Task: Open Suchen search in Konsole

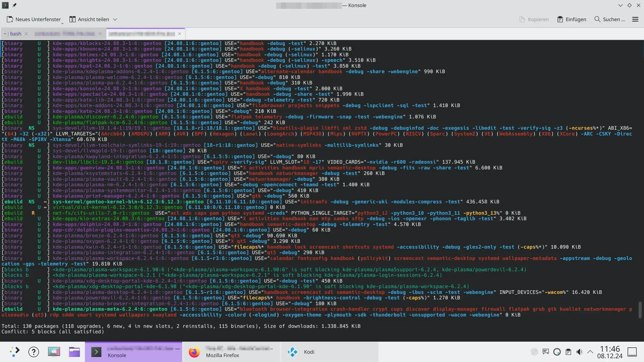Action: click(610, 19)
